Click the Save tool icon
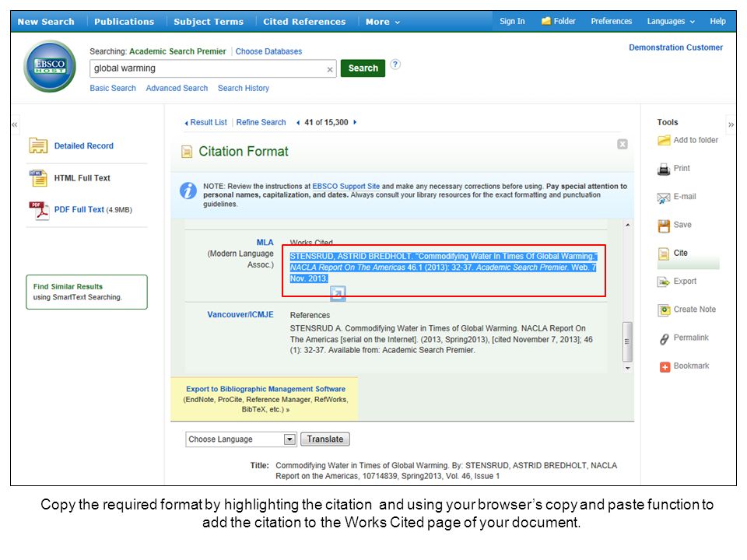747x560 pixels. coord(664,226)
